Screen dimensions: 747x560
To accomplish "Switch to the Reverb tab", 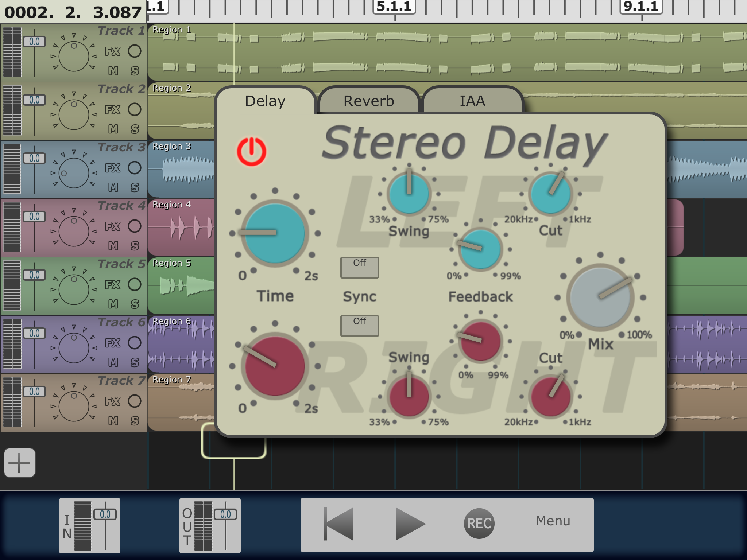I will (368, 101).
